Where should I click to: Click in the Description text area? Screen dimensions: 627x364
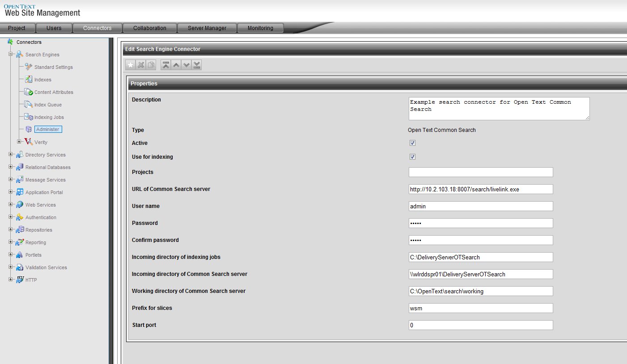click(x=499, y=109)
